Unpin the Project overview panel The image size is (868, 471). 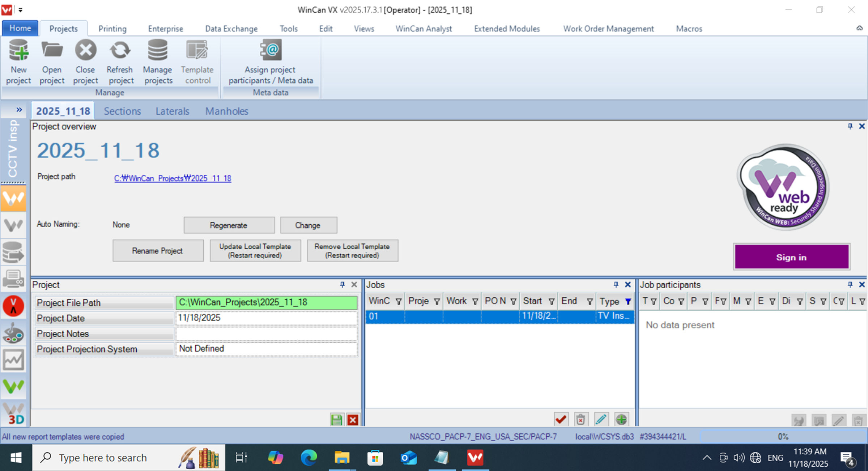tap(850, 126)
